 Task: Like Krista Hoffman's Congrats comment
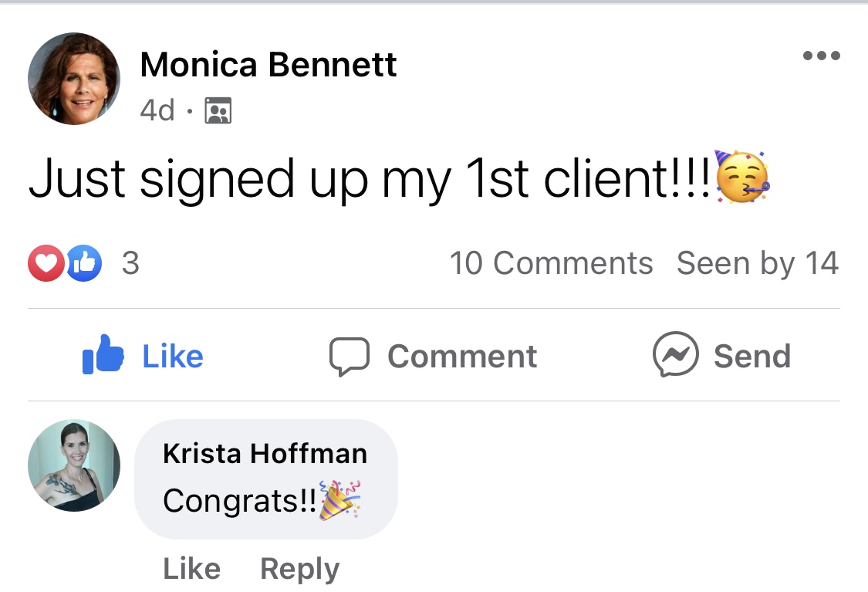pos(192,569)
